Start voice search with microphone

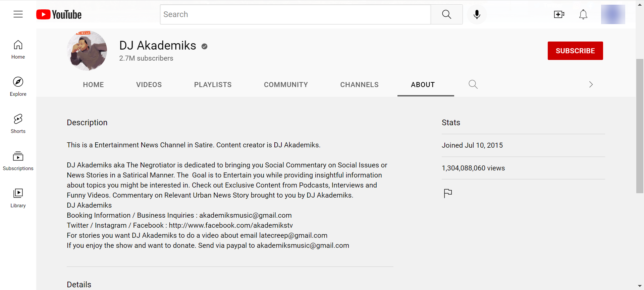pyautogui.click(x=477, y=14)
